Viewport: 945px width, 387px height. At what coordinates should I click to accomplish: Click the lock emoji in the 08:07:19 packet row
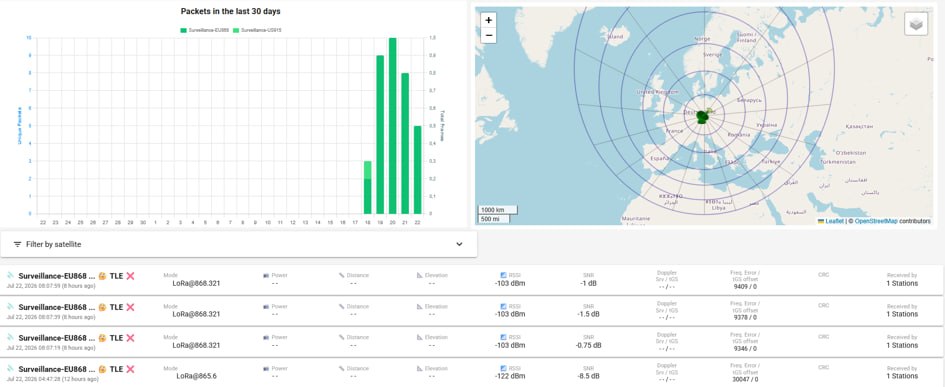[102, 338]
